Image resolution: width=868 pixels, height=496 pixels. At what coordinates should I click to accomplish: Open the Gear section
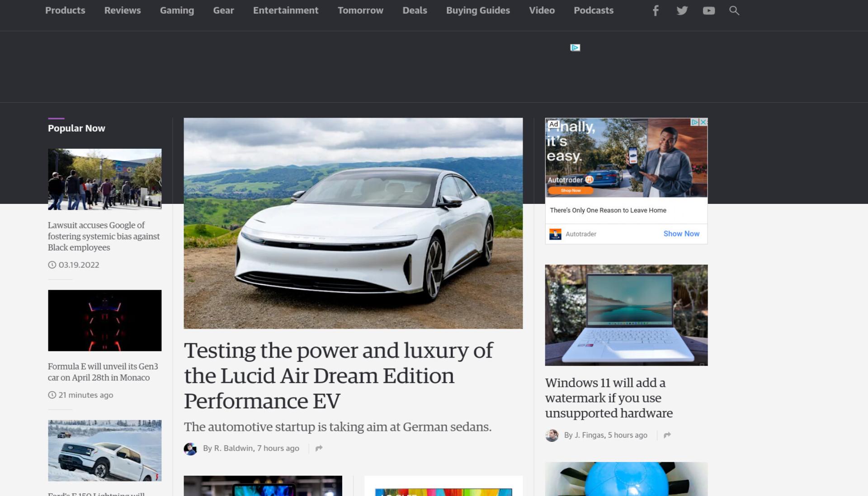[x=223, y=10]
